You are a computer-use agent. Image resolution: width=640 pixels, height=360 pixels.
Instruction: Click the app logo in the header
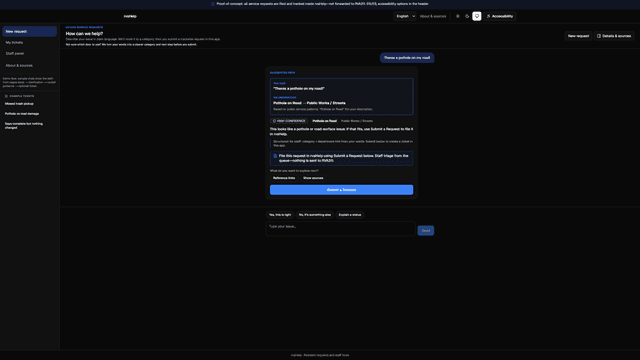click(130, 16)
